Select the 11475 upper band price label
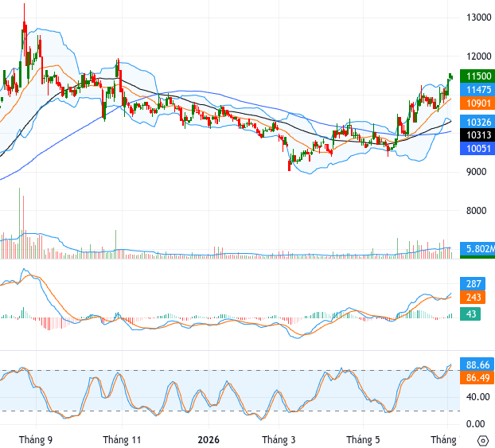The image size is (495, 448). [477, 90]
